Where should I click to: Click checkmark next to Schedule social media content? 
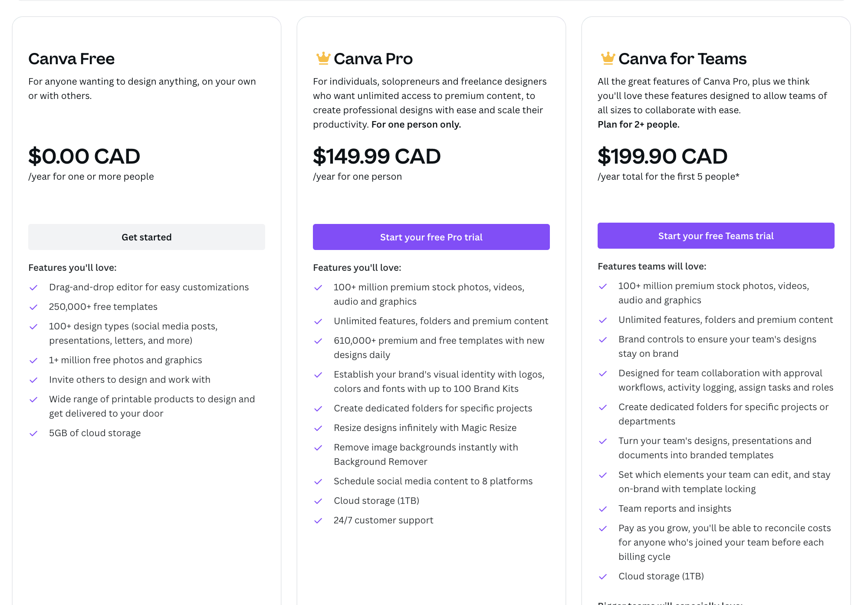tap(318, 482)
